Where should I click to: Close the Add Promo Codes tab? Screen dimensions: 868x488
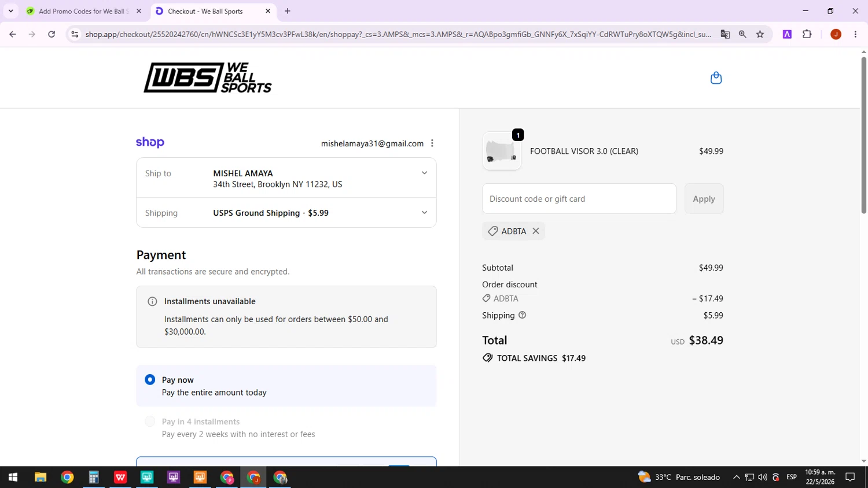139,11
